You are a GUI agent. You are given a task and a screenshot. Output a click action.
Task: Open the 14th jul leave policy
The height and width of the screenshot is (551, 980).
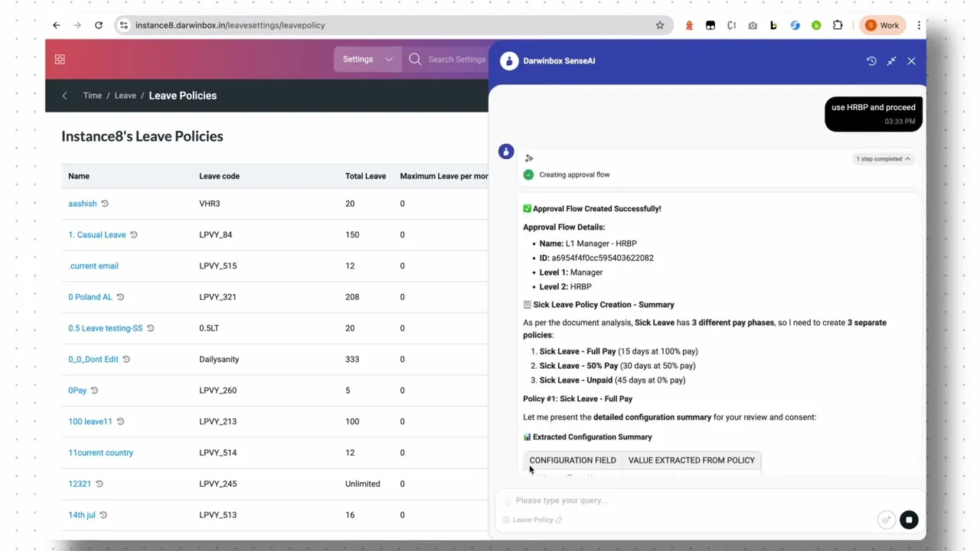(x=82, y=515)
